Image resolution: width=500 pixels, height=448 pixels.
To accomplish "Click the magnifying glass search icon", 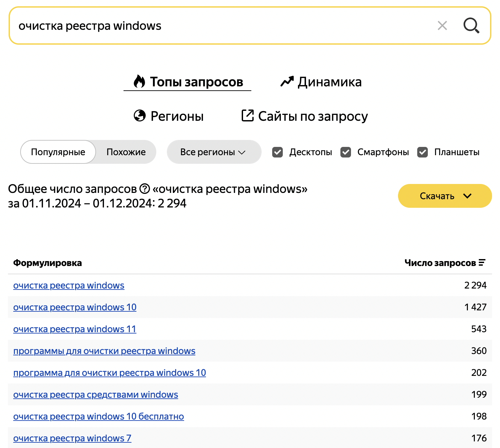I will (471, 25).
